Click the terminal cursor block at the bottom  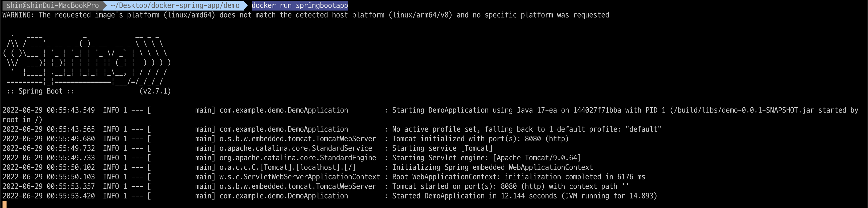(x=4, y=205)
